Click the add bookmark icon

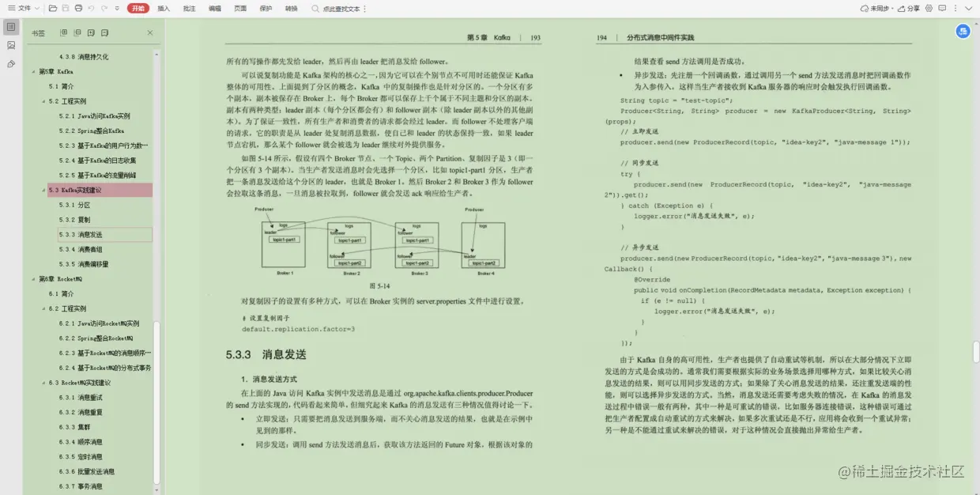pos(90,32)
